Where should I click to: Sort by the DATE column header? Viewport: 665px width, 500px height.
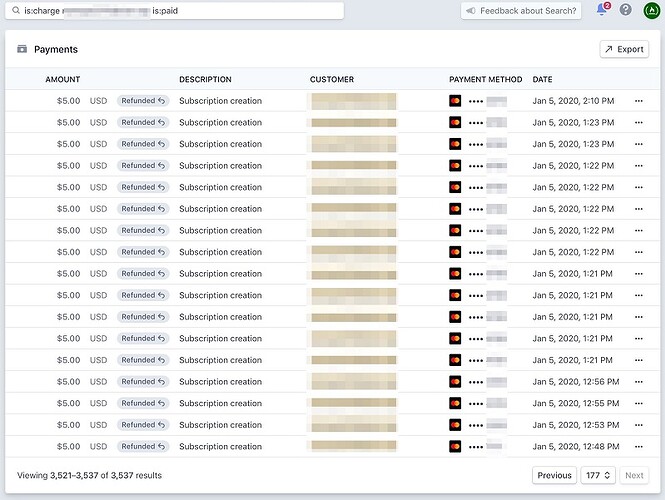tap(542, 80)
